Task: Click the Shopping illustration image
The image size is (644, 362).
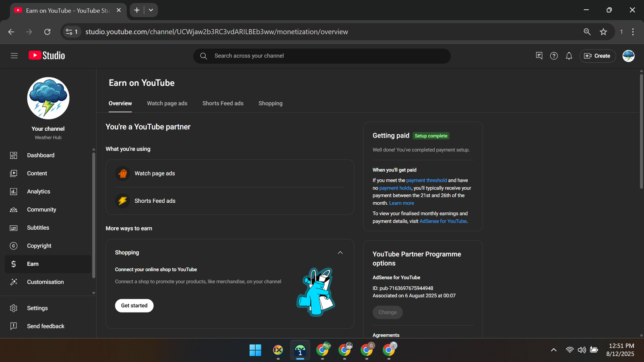Action: click(x=316, y=292)
